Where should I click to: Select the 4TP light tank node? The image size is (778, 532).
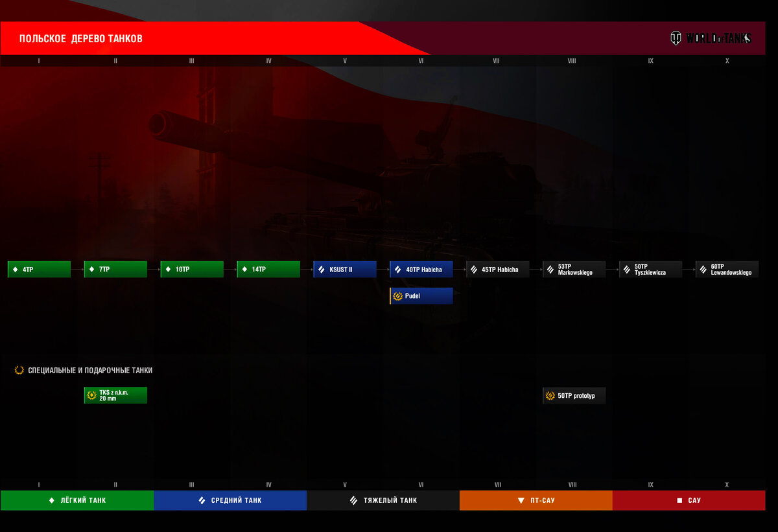[39, 270]
